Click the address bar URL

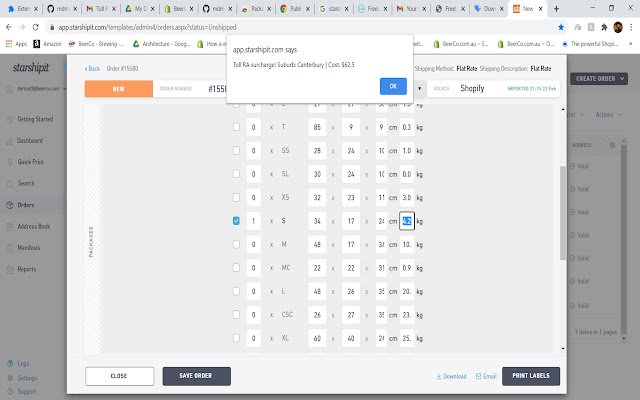click(x=147, y=27)
